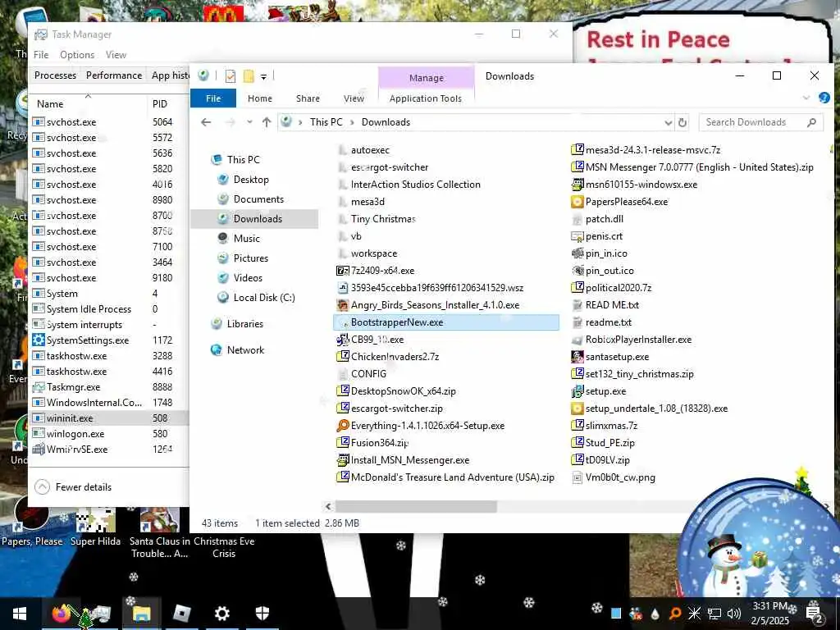Select the msn610155-windowsx.exe icon
The image size is (840, 630).
tap(577, 185)
